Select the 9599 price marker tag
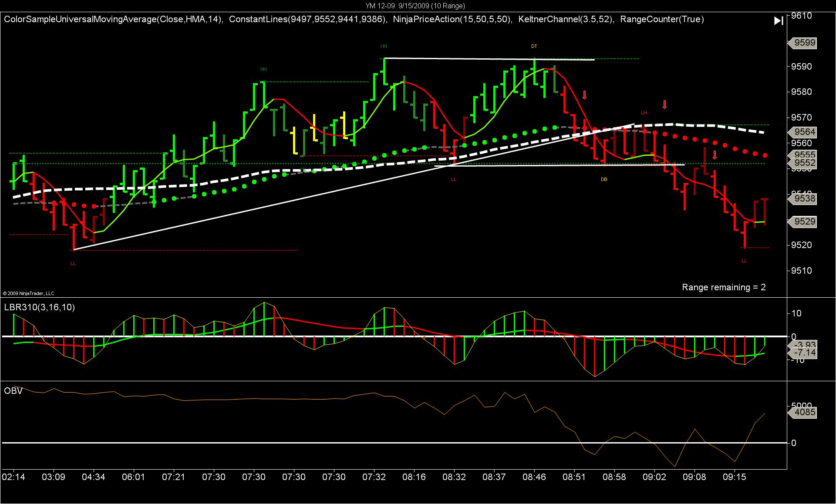Screen dimensions: 836x504 (x=802, y=43)
